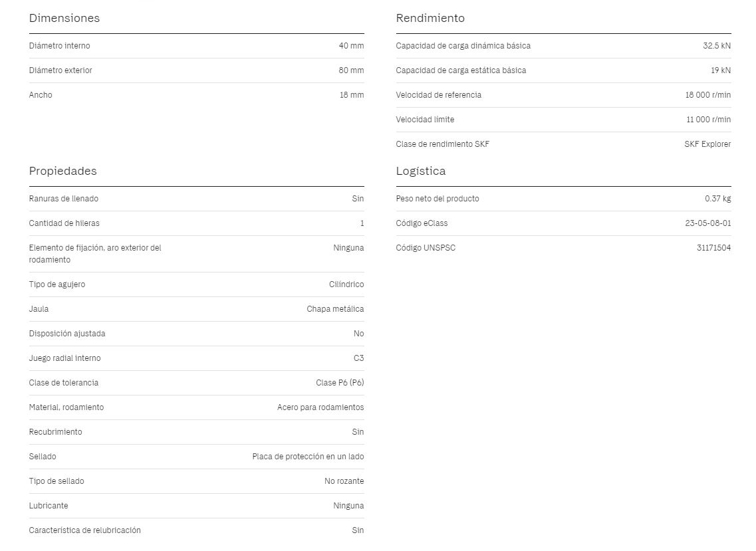Select the Juego radial interno C3 value
Screen dimensions: 756x551
click(358, 358)
